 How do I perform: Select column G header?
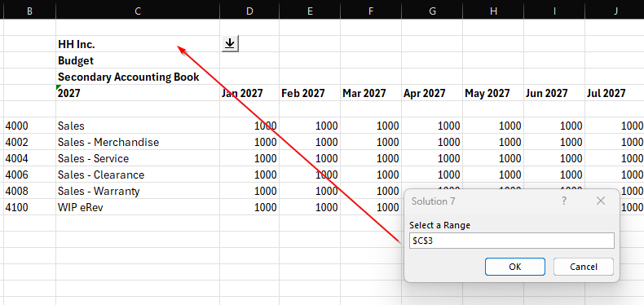click(432, 11)
